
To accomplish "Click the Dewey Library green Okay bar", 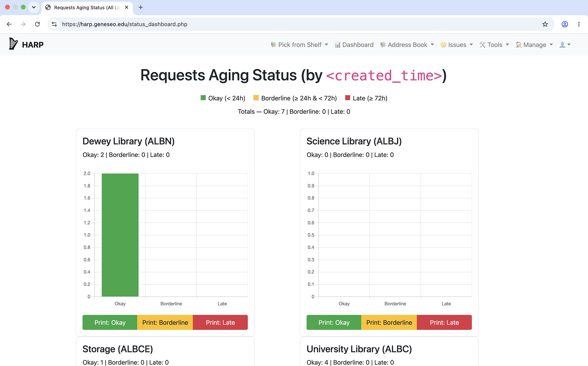I will pos(120,235).
